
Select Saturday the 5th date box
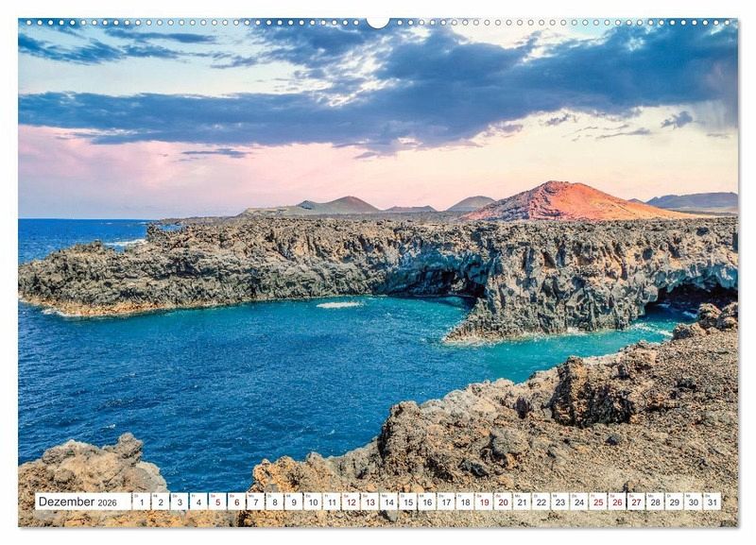pyautogui.click(x=217, y=502)
